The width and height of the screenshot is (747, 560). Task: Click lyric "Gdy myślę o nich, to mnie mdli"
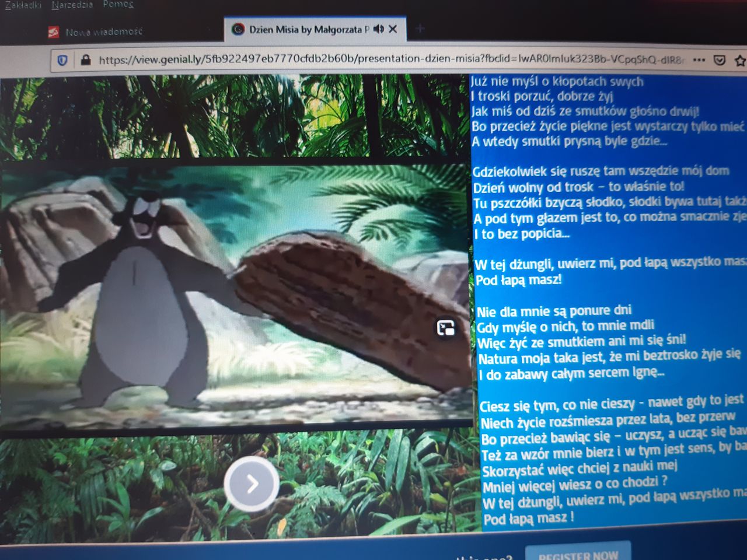click(x=566, y=326)
